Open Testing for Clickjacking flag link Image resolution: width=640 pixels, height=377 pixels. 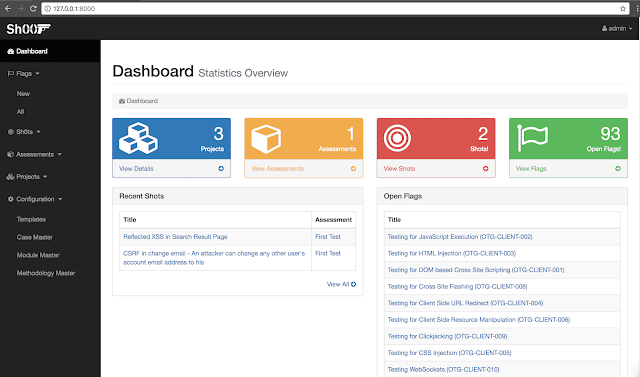click(x=447, y=336)
